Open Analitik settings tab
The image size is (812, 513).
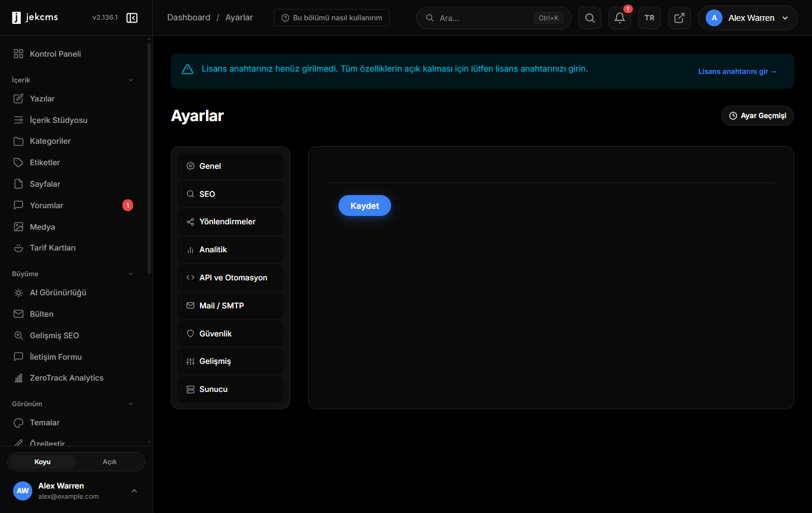tap(230, 249)
